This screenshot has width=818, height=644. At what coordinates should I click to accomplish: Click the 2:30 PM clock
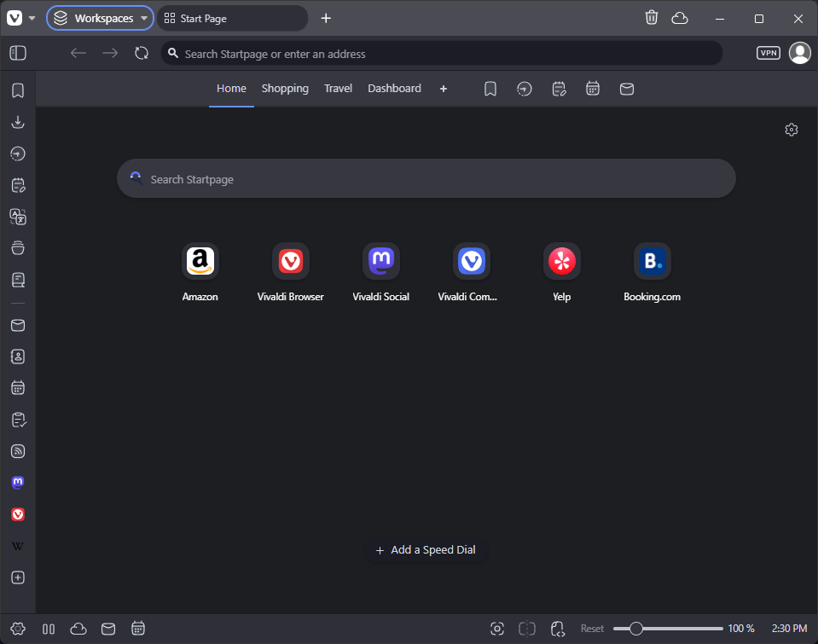789,629
